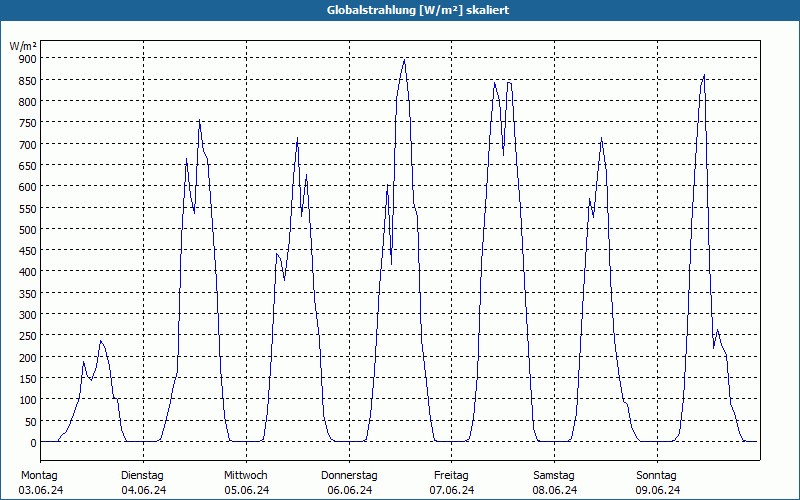Click Friday's dip between twin peaks
This screenshot has height=500, width=800.
[x=504, y=154]
